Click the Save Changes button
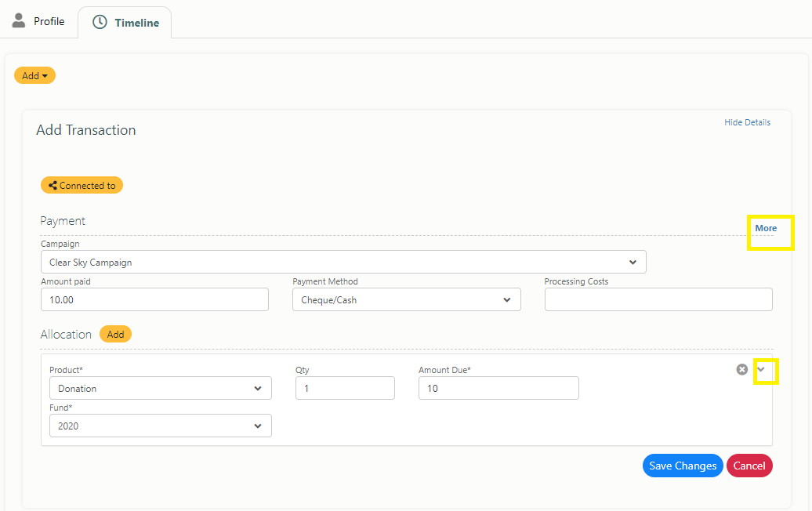This screenshot has height=511, width=812. coord(683,466)
